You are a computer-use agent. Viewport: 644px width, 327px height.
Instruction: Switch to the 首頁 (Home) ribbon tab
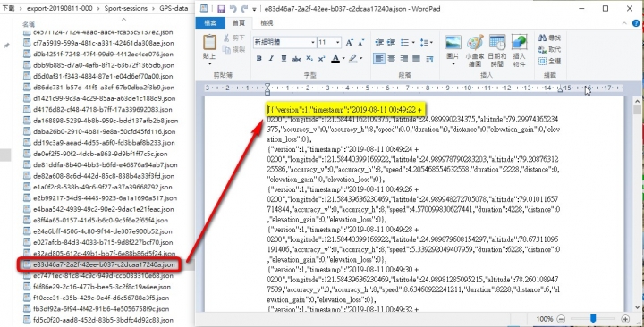239,23
